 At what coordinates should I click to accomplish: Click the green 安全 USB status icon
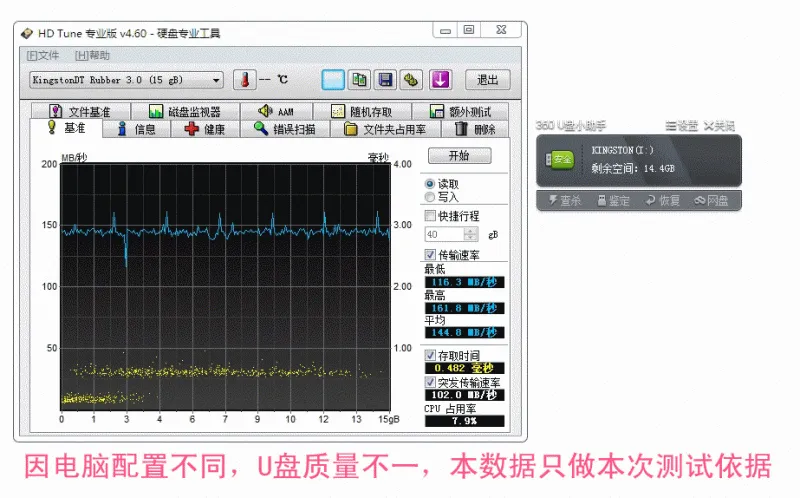[x=560, y=159]
